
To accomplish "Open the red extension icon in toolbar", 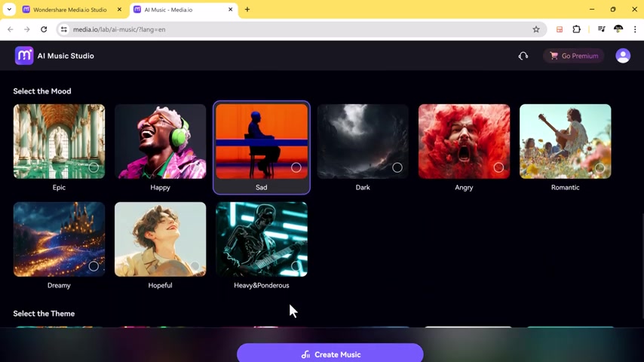I will click(560, 29).
